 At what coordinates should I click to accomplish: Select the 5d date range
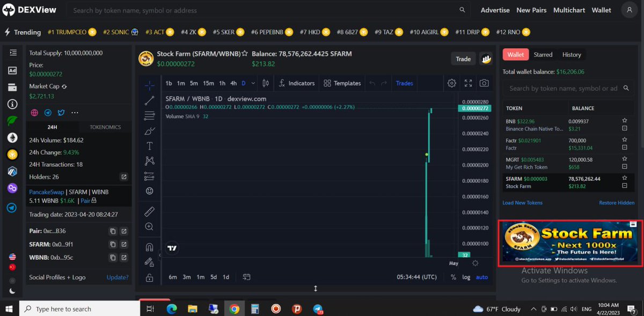[214, 277]
